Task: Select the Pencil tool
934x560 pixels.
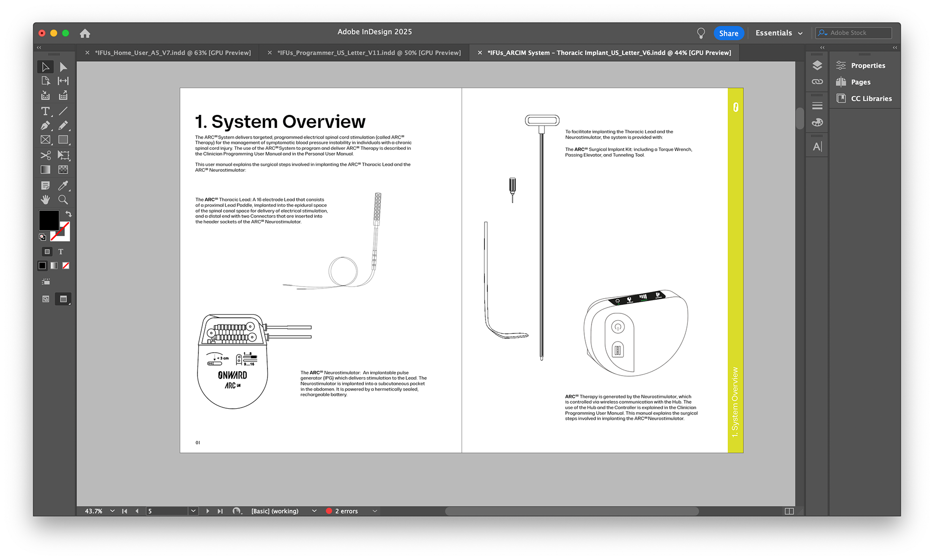Action: pyautogui.click(x=63, y=126)
